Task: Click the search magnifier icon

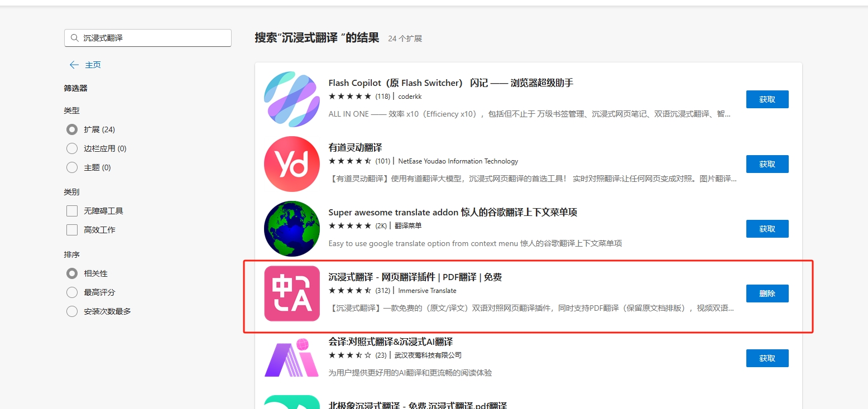Action: pyautogui.click(x=74, y=38)
